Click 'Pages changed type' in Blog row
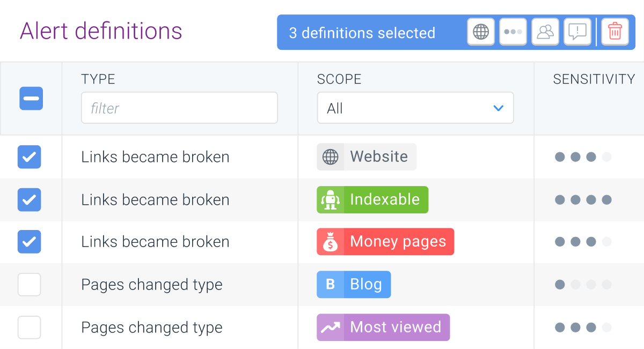Viewport: 644px width, 349px height. coord(152,285)
